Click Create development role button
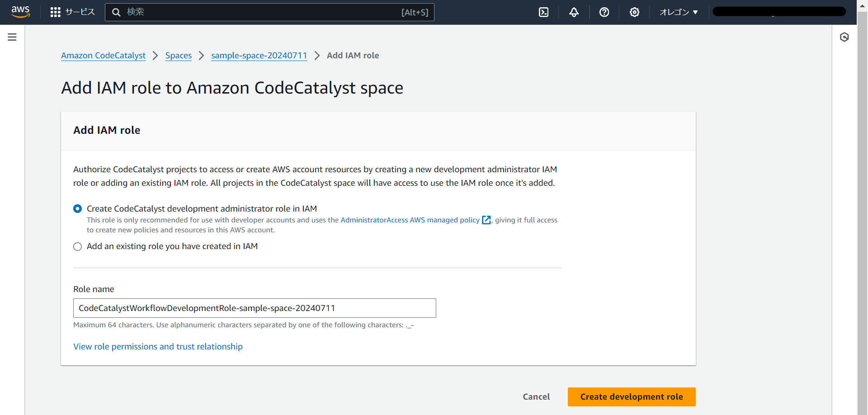This screenshot has height=415, width=868. [631, 396]
